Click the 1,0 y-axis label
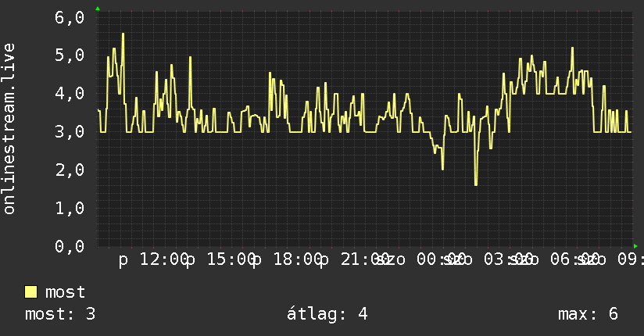Screen dimensions: 644x336 pyautogui.click(x=70, y=209)
